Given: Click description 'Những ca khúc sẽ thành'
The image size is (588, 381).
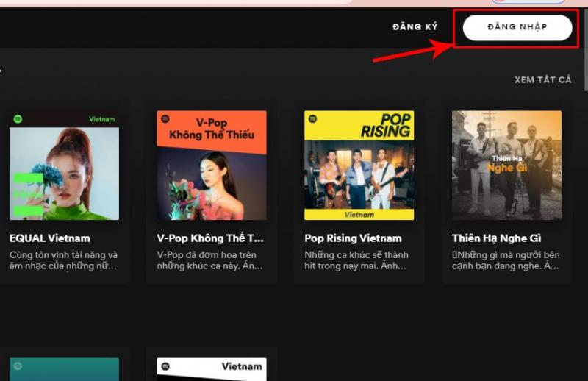Looking at the screenshot, I should point(356,255).
